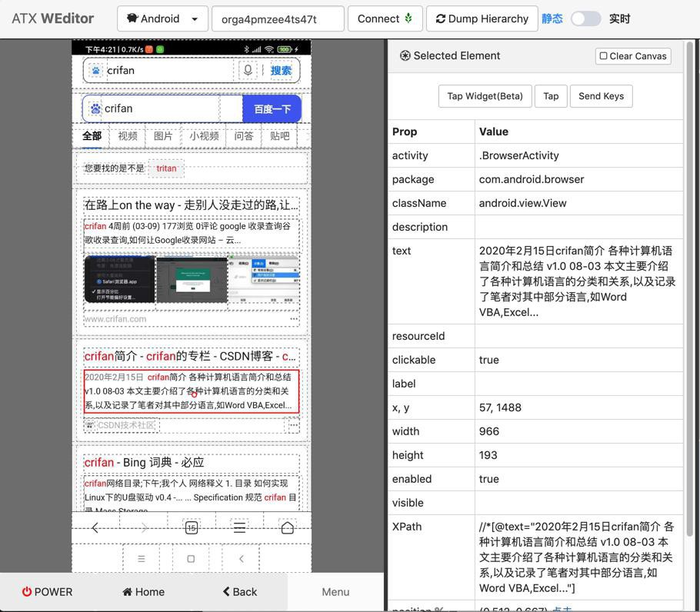Click the 实时 label
This screenshot has width=700, height=612.
[620, 18]
